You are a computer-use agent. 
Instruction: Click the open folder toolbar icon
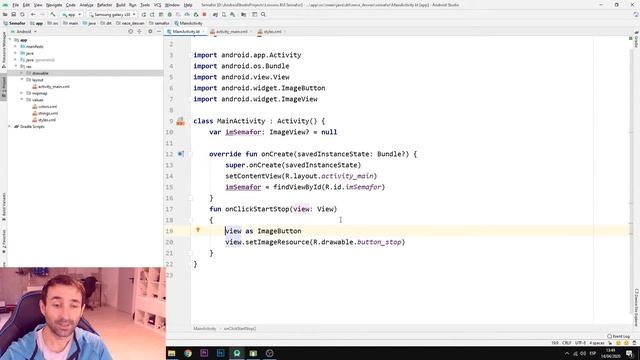coord(5,14)
